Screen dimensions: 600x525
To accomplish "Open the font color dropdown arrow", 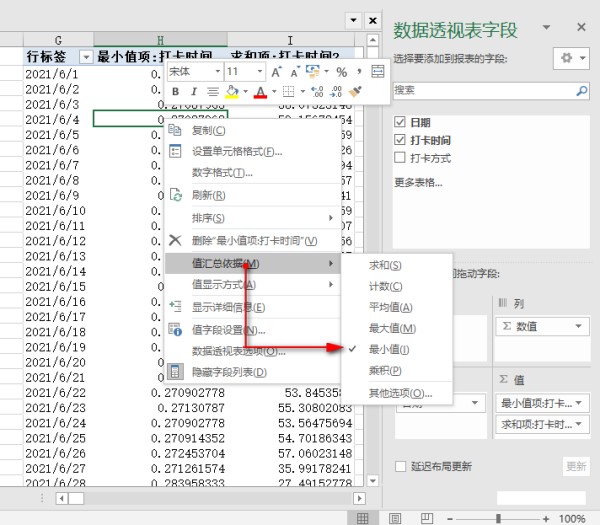I will pyautogui.click(x=274, y=92).
